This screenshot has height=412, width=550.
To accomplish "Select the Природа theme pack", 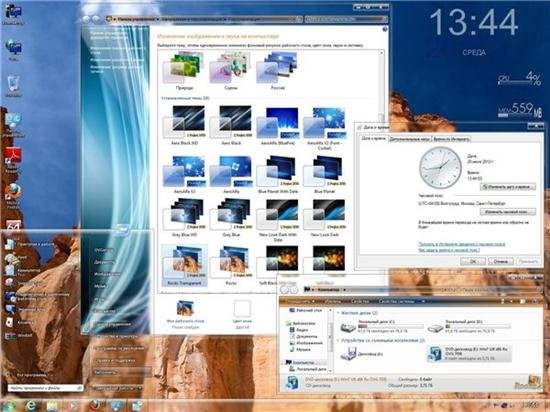I will click(x=184, y=71).
